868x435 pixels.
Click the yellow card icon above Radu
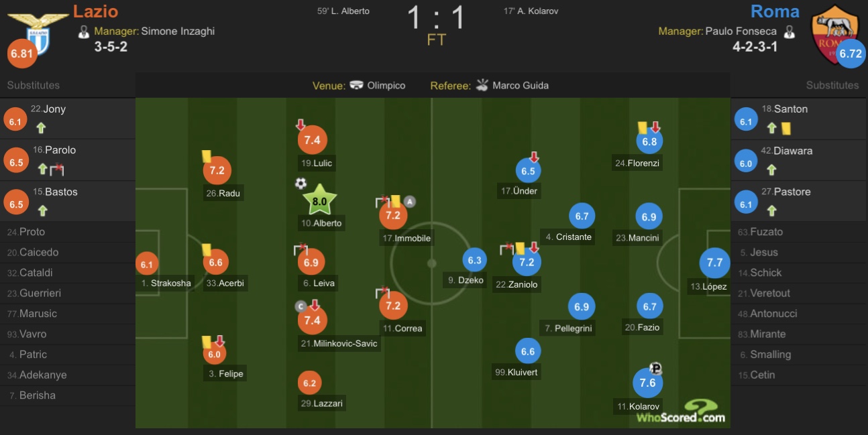[x=207, y=156]
